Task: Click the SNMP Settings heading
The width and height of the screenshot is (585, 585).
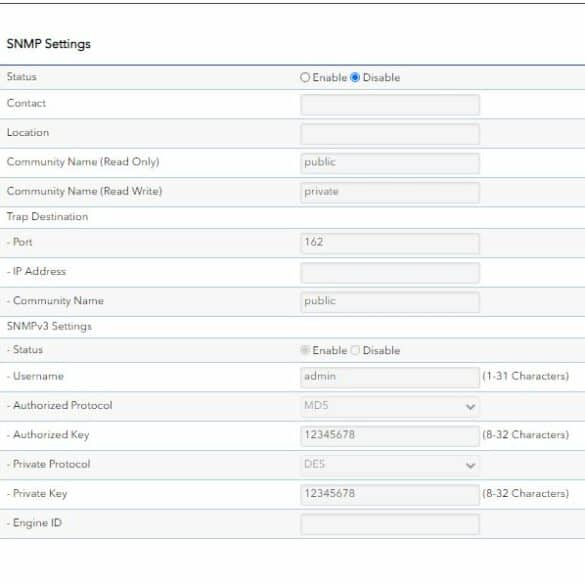Action: pyautogui.click(x=49, y=44)
